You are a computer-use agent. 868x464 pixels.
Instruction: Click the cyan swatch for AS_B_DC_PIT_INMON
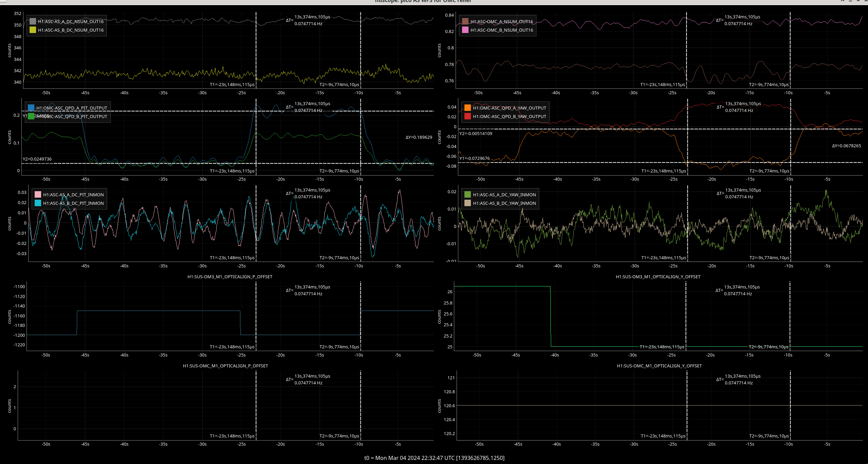38,203
